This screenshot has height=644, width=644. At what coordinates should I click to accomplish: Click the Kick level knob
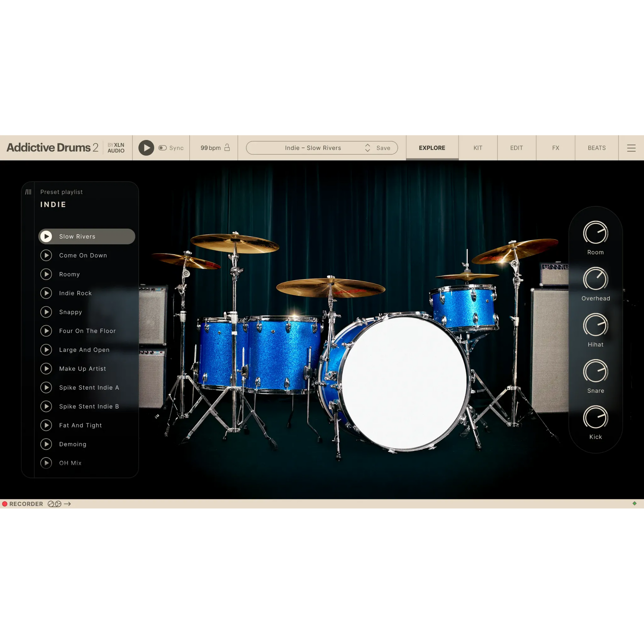(595, 418)
